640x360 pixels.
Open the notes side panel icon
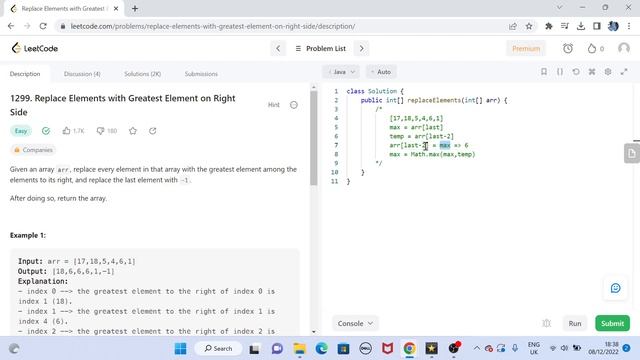(x=631, y=153)
